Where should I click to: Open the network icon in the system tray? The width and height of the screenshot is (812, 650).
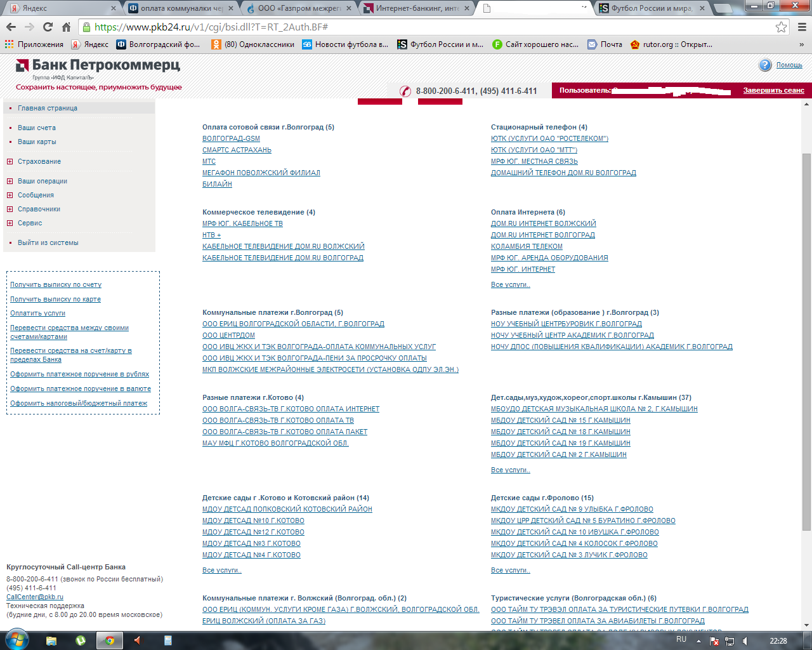(x=730, y=641)
